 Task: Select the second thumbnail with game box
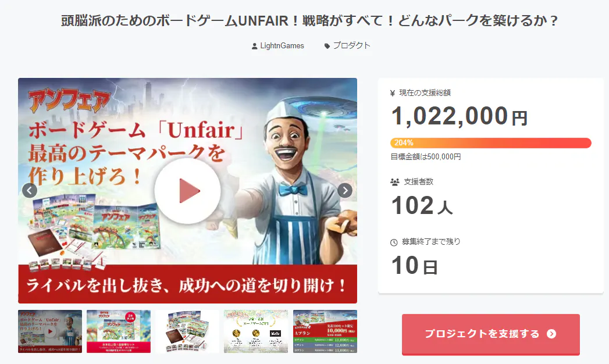tap(119, 331)
